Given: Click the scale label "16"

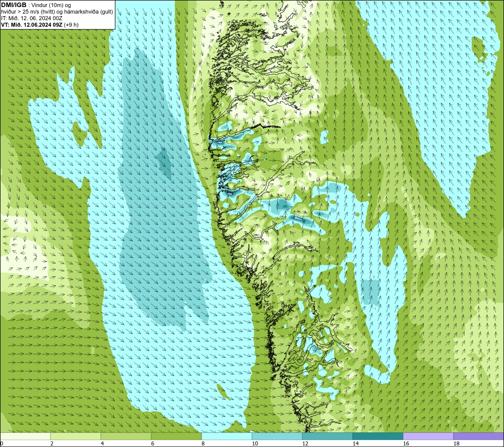Looking at the screenshot, I should coord(406,443).
